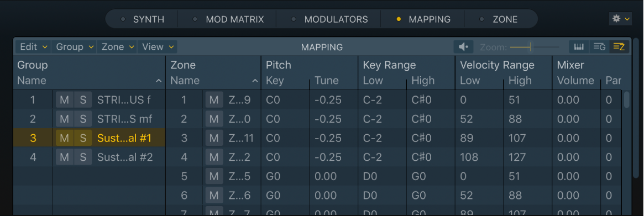Image resolution: width=644 pixels, height=216 pixels.
Task: Open the gear action menu
Action: [621, 19]
